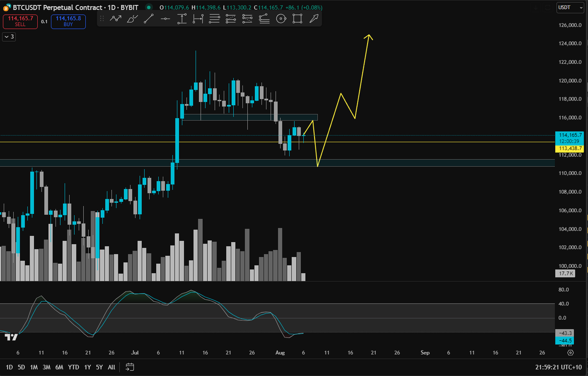This screenshot has width=588, height=376.
Task: Switch to the 1Y time range
Action: point(87,367)
